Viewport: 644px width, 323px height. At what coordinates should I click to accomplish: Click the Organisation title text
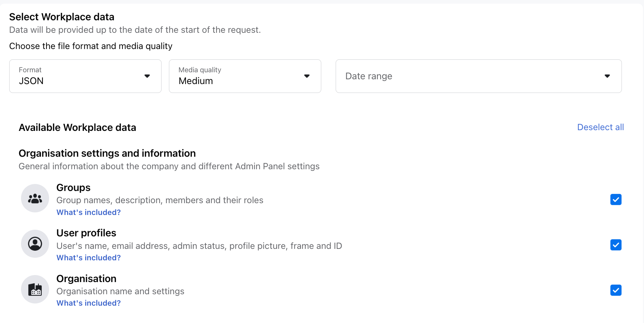tap(86, 279)
